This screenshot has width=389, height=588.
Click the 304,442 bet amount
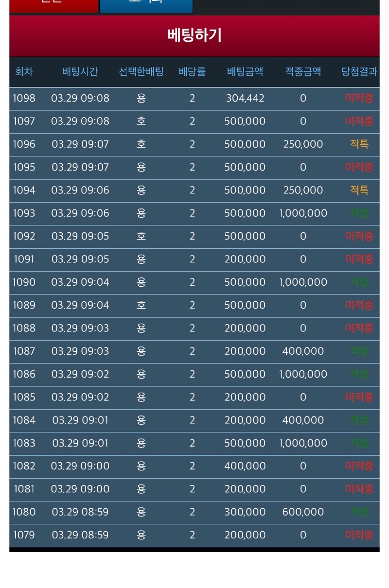click(245, 99)
